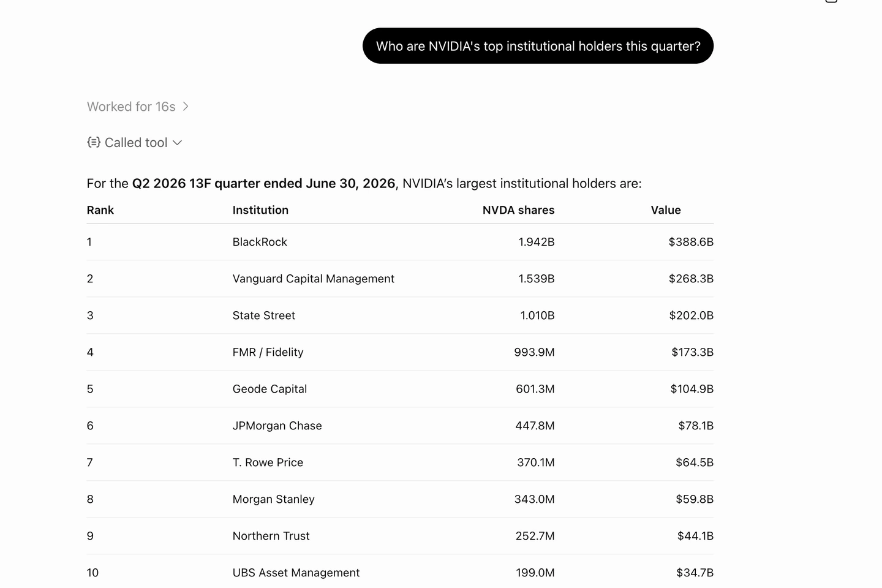Click the Called tool braces icon
The image size is (882, 588).
94,143
